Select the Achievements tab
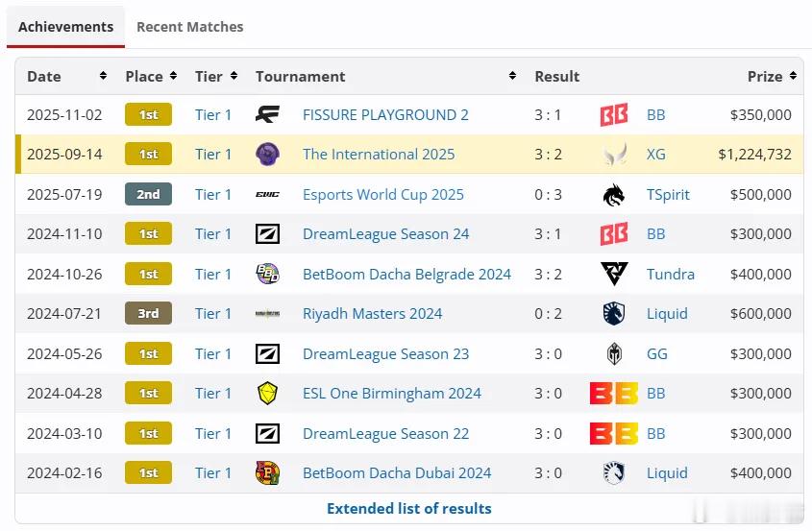Viewport: 812px width, 531px height. click(x=65, y=27)
